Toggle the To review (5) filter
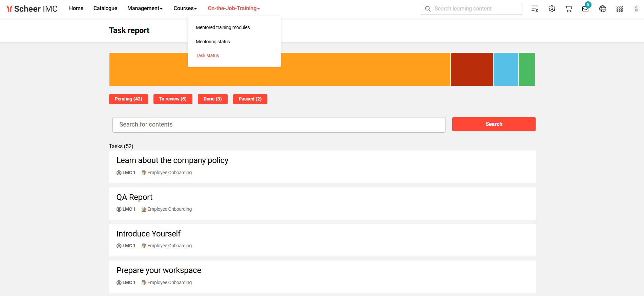Image resolution: width=644 pixels, height=296 pixels. 173,99
